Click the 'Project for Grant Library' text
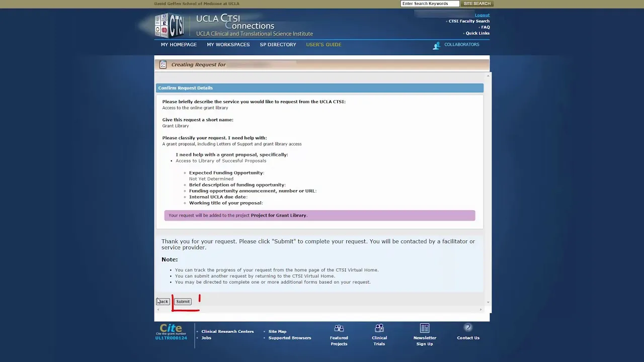This screenshot has height=362, width=644. pyautogui.click(x=278, y=216)
